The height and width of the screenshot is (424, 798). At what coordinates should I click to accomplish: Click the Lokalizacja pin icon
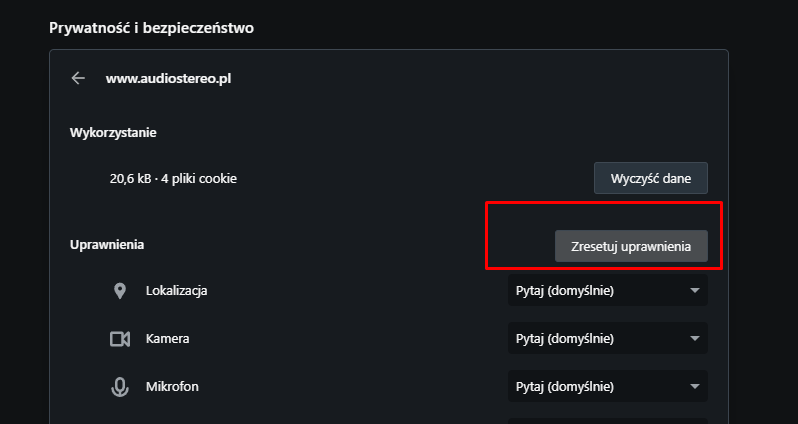(x=120, y=291)
